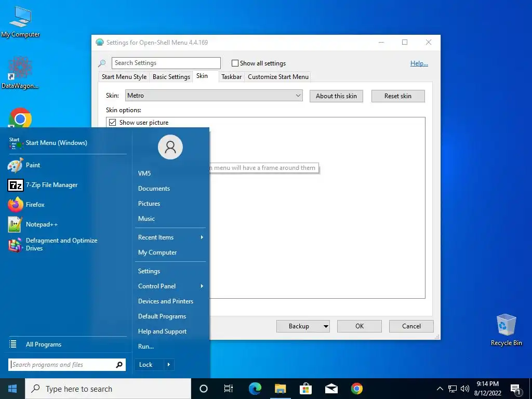The width and height of the screenshot is (532, 399).
Task: Open Cortana circle on taskbar
Action: tap(204, 389)
